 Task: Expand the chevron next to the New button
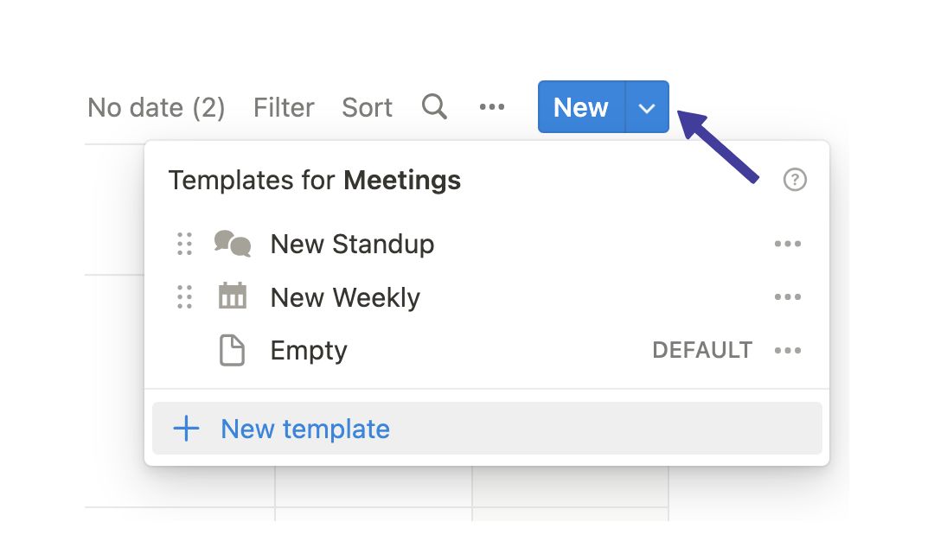point(647,106)
